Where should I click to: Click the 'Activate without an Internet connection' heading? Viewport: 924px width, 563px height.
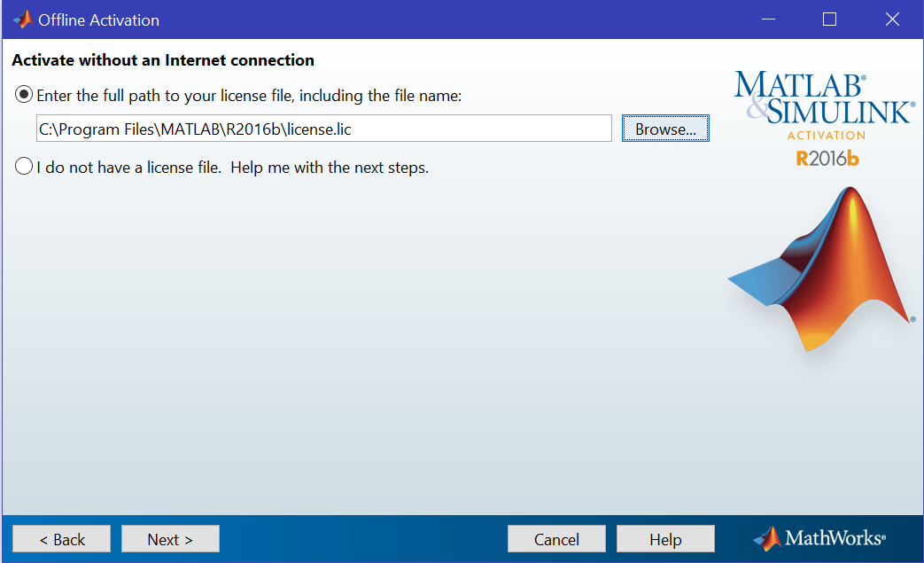[x=163, y=60]
